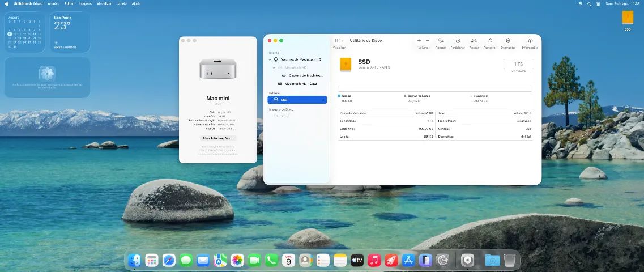Collapse the greyed Macintosh HD item

[x=274, y=67]
